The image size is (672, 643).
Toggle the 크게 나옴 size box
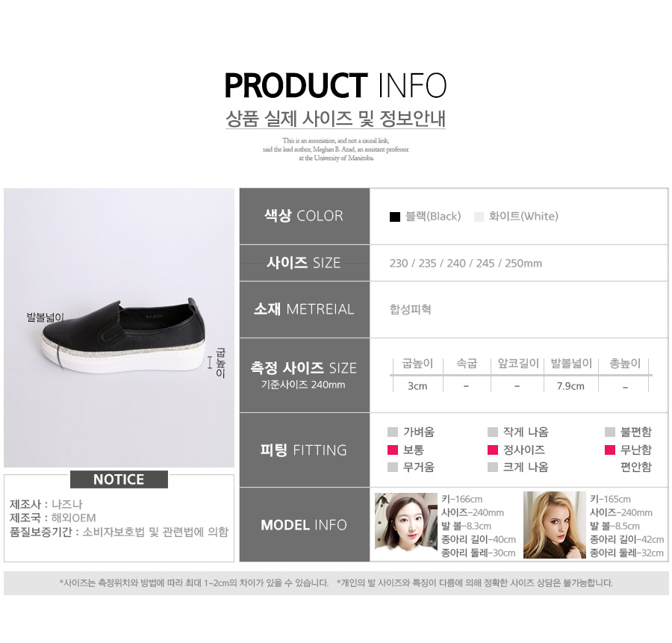pyautogui.click(x=493, y=468)
